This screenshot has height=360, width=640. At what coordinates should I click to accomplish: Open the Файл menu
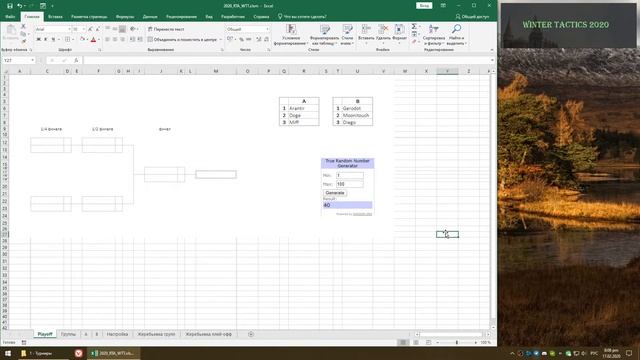point(10,17)
